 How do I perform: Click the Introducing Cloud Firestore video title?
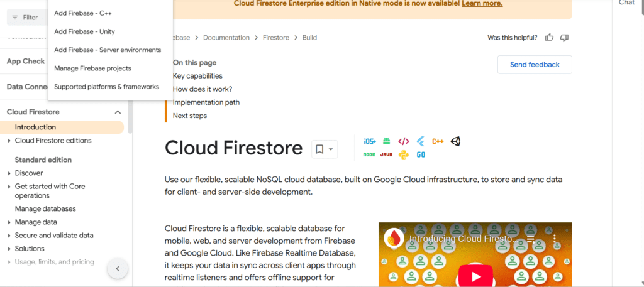[464, 239]
